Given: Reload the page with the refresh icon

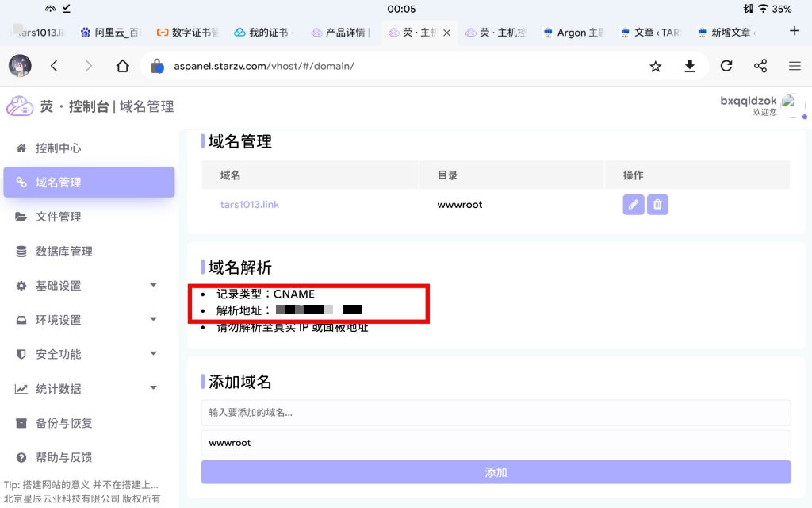Looking at the screenshot, I should (726, 67).
